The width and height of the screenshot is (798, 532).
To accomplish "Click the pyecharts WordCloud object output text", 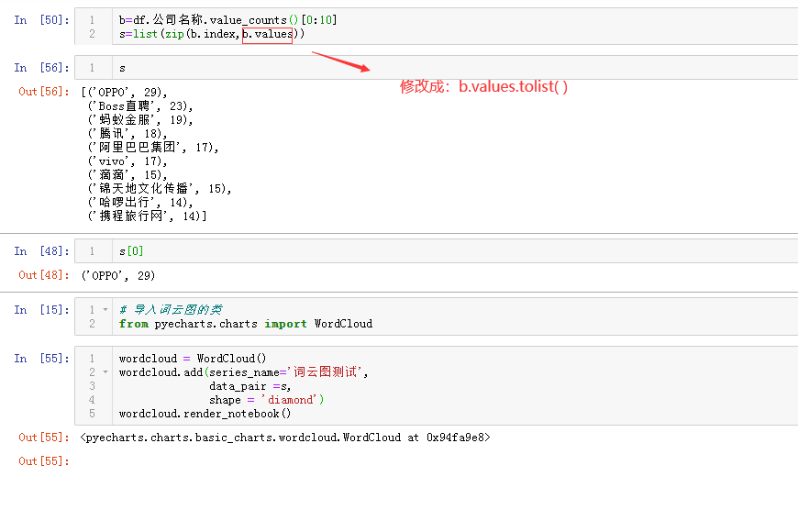I will click(285, 438).
